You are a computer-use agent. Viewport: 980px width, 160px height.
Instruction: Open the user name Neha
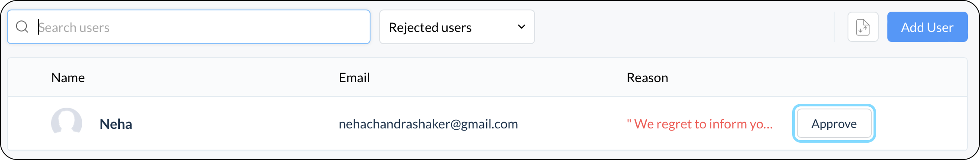(x=116, y=124)
